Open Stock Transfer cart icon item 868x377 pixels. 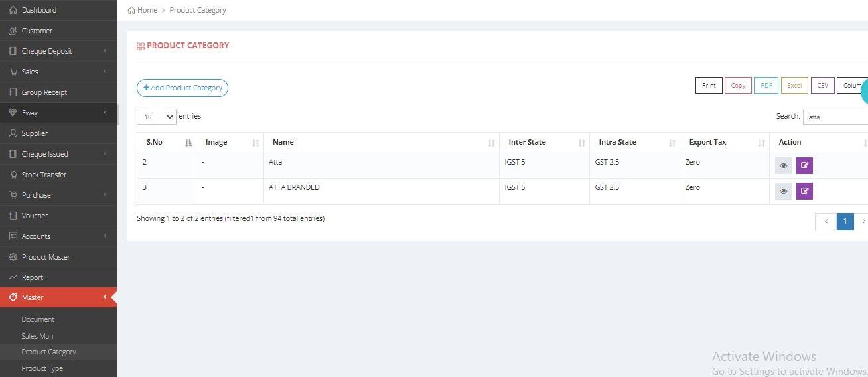pos(44,175)
